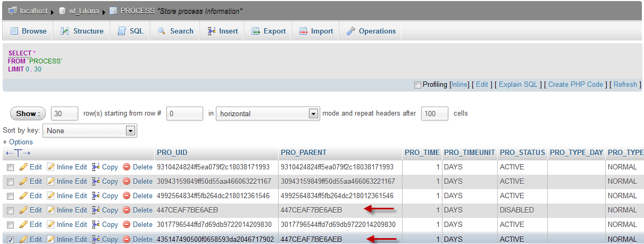Click Inline Edit icon in second row
The image size is (644, 244).
click(x=52, y=182)
